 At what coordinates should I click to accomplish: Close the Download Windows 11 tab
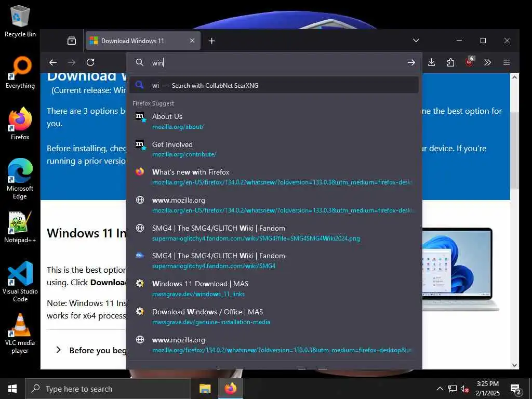pos(192,41)
